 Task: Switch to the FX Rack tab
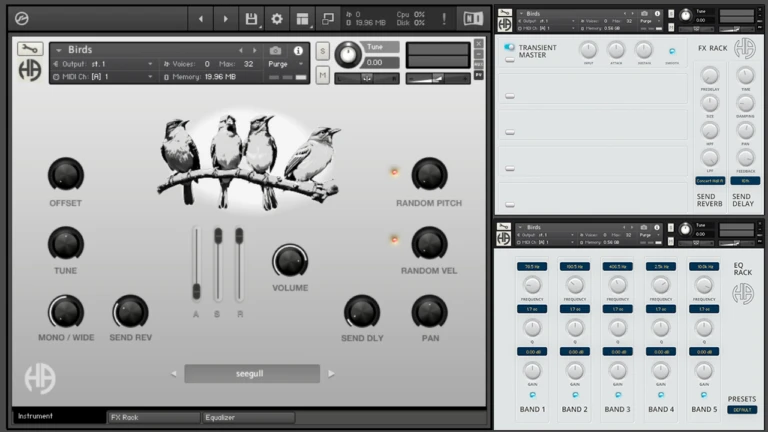(153, 417)
